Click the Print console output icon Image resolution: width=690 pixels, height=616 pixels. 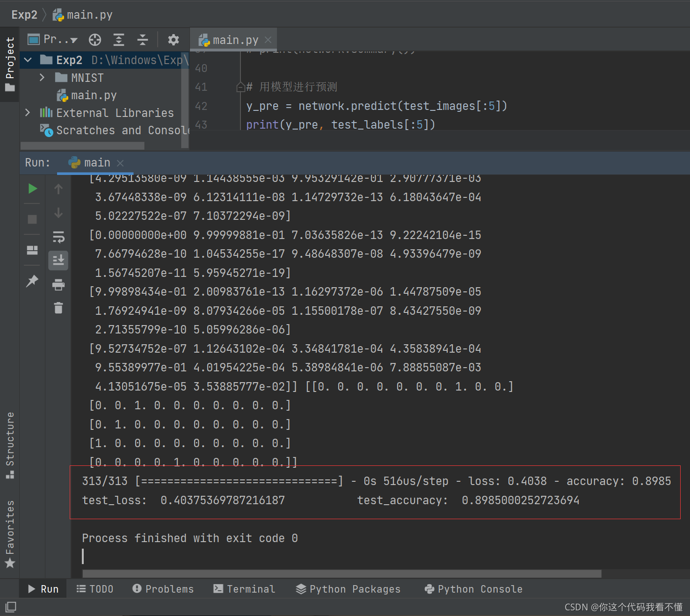pos(58,284)
